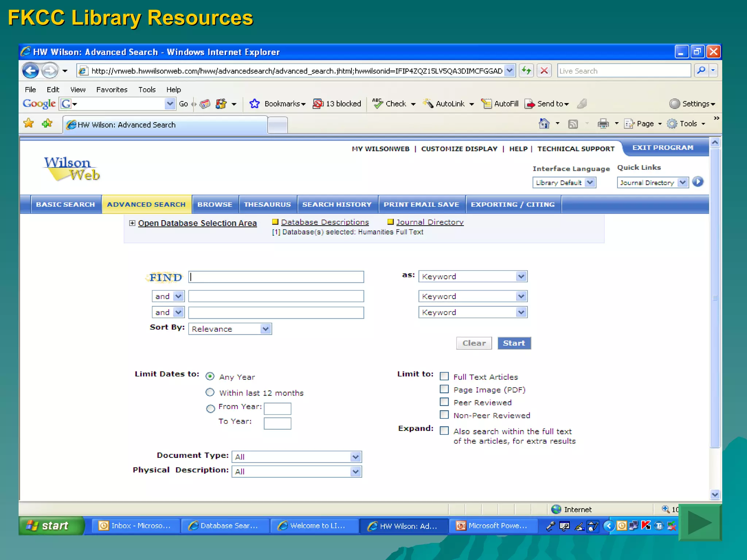The height and width of the screenshot is (560, 747).
Task: Click the Clear button
Action: click(x=474, y=343)
